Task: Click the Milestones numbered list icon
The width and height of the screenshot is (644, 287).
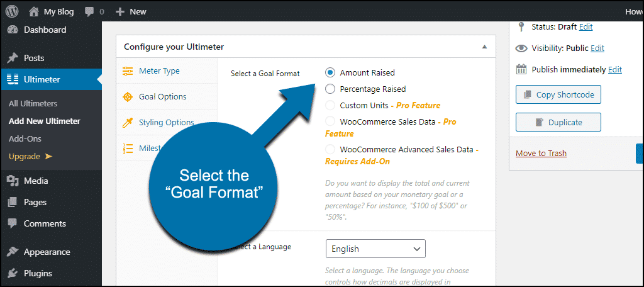Action: point(128,148)
